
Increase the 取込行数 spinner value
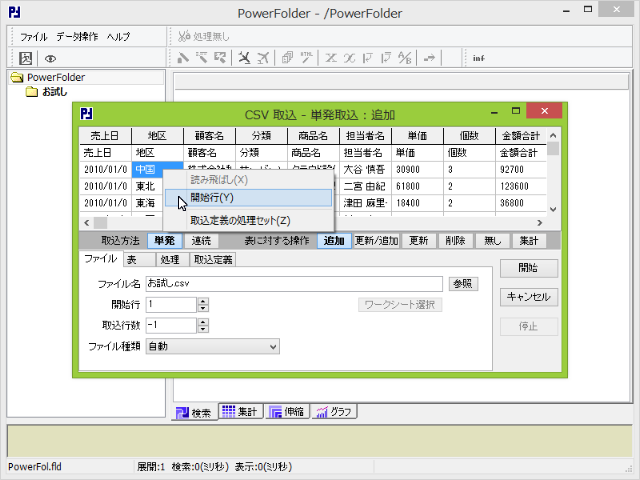203,322
